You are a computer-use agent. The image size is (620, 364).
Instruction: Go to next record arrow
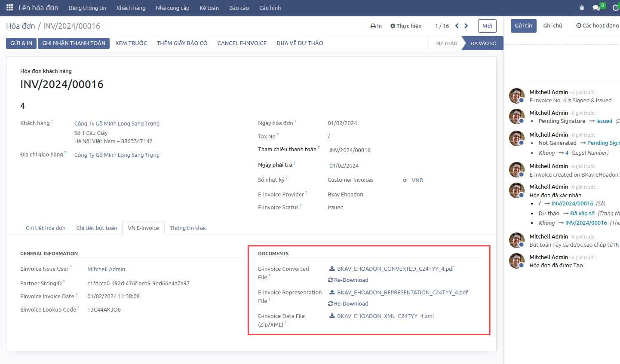coord(466,26)
